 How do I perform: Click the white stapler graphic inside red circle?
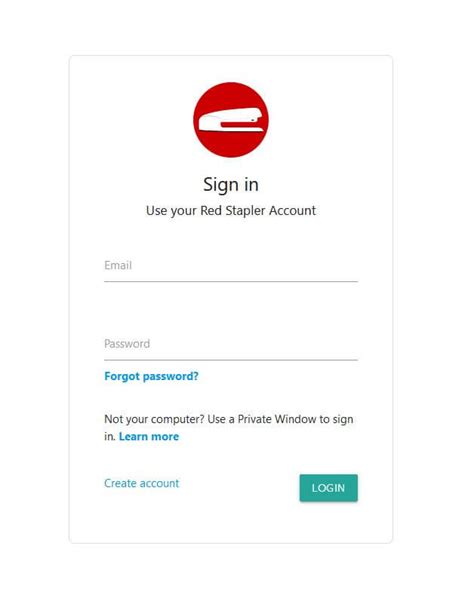pos(231,120)
